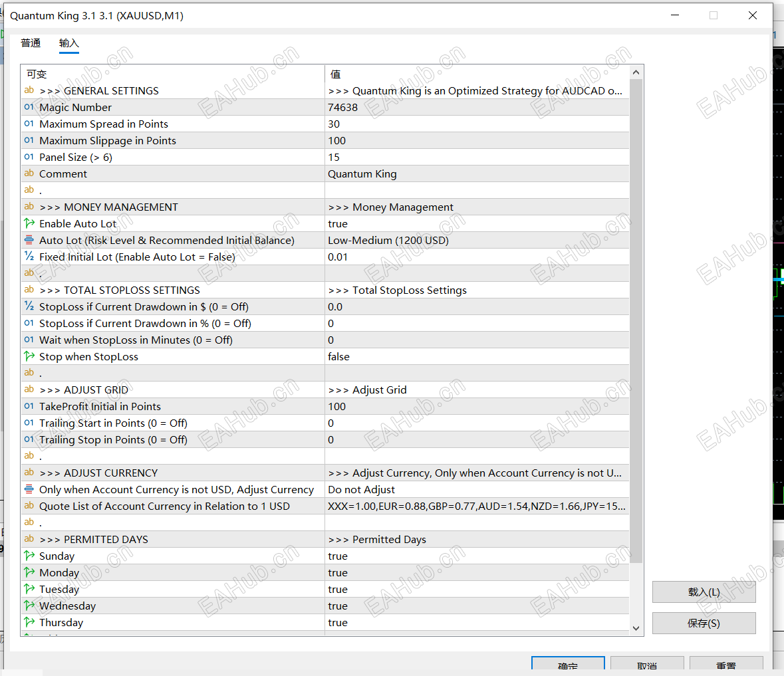Screen dimensions: 784x676
Task: Edit the Panel Size value 15
Action: coord(477,157)
